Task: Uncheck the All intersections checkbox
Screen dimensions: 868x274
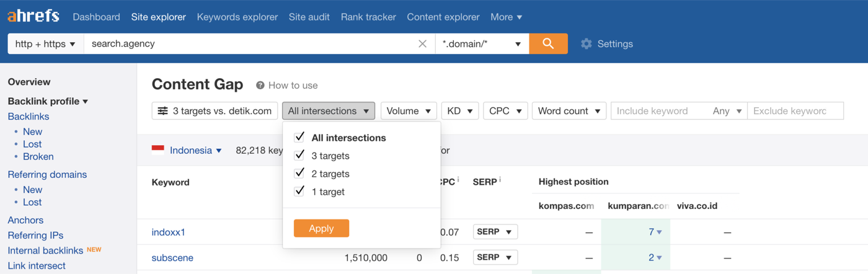Action: (299, 137)
